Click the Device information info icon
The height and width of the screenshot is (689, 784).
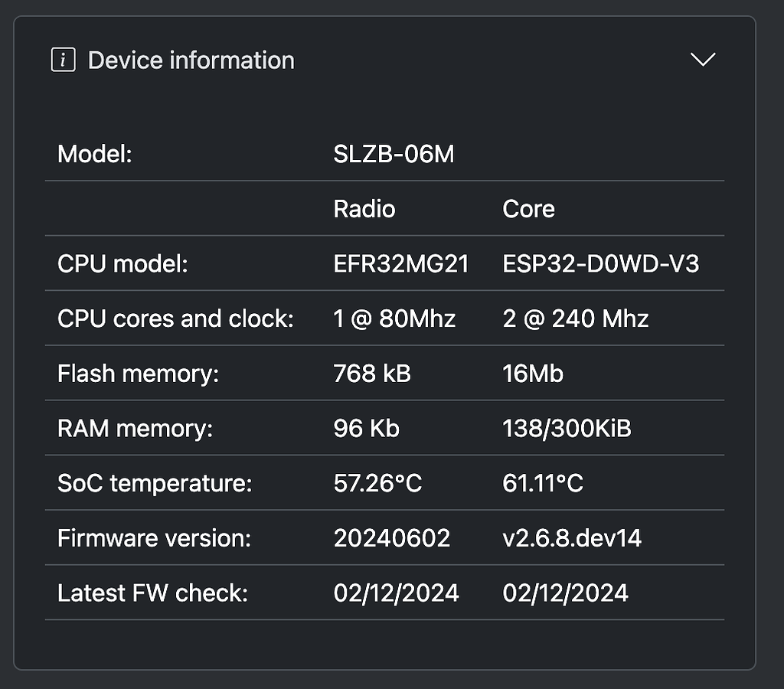pyautogui.click(x=64, y=59)
